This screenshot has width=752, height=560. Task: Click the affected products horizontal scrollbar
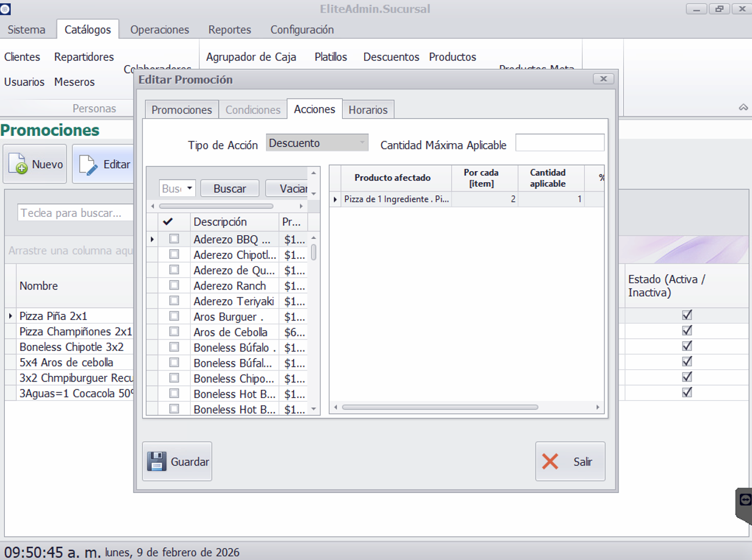pos(439,407)
